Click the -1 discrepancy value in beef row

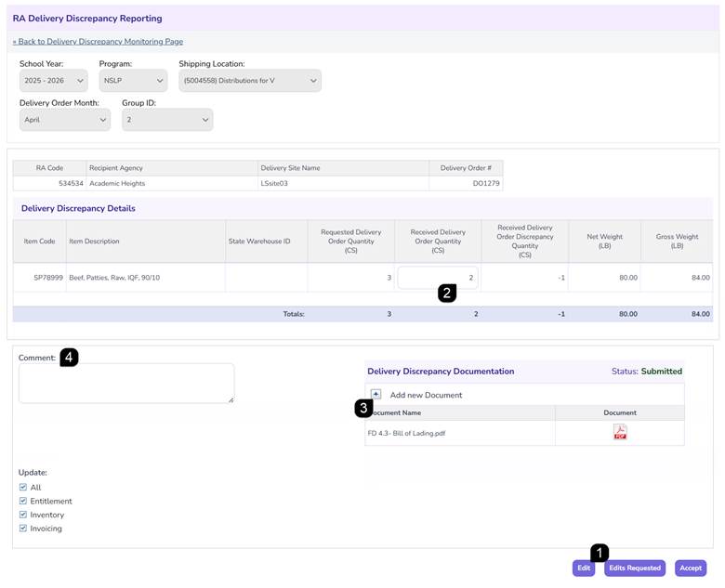click(x=560, y=278)
